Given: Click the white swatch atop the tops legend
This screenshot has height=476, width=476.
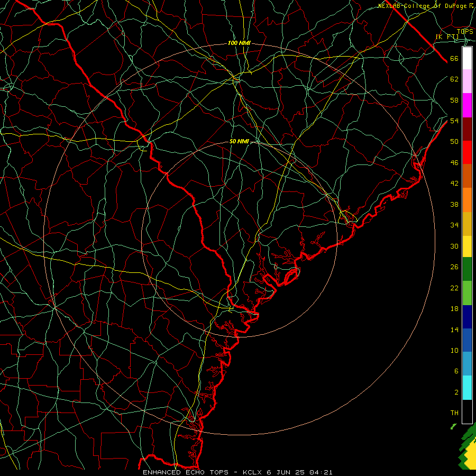Looking at the screenshot, I should tap(467, 58).
